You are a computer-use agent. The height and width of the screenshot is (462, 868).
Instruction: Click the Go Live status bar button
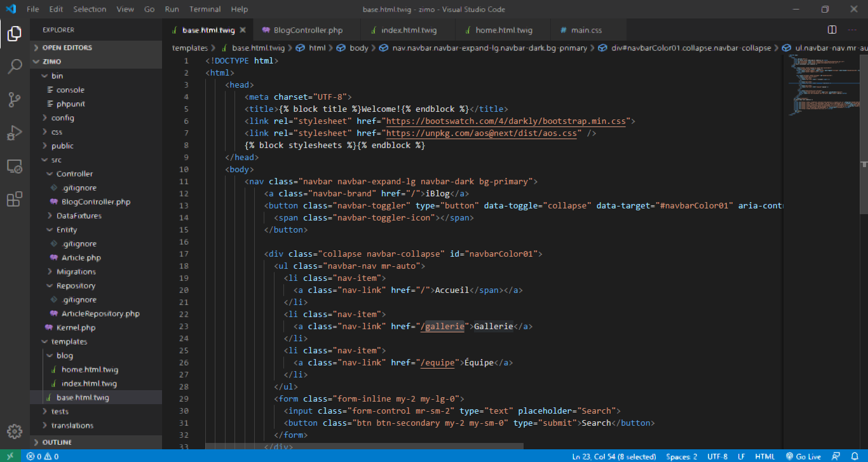coord(803,456)
